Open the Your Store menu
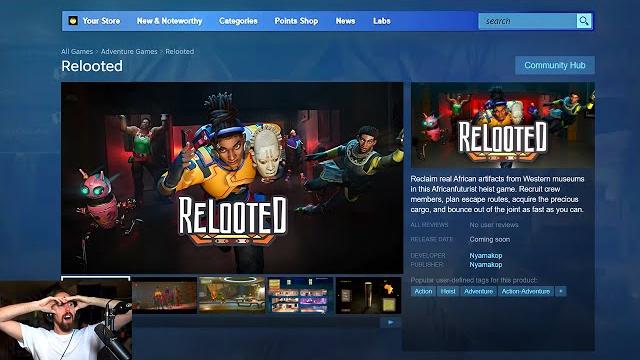The height and width of the screenshot is (360, 640). coord(101,21)
